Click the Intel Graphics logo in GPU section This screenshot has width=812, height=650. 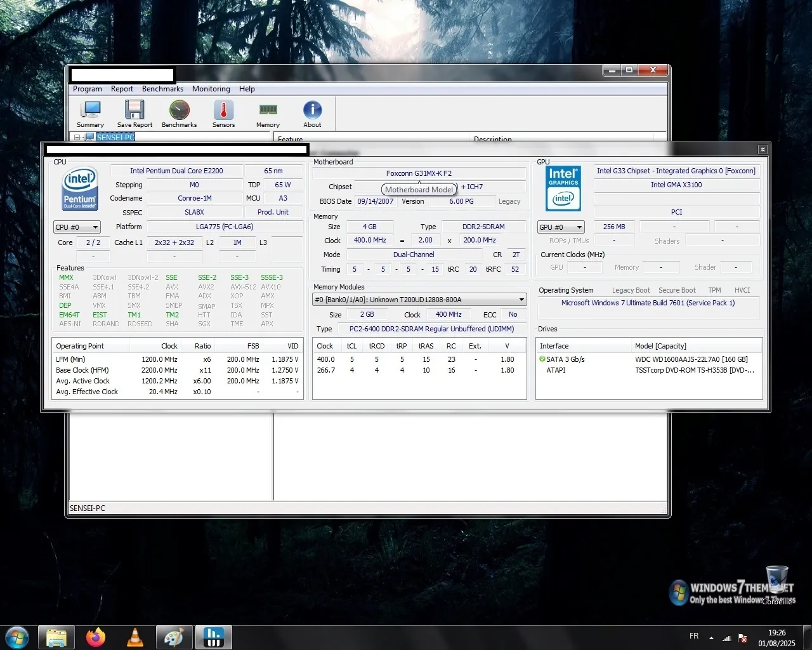click(563, 188)
